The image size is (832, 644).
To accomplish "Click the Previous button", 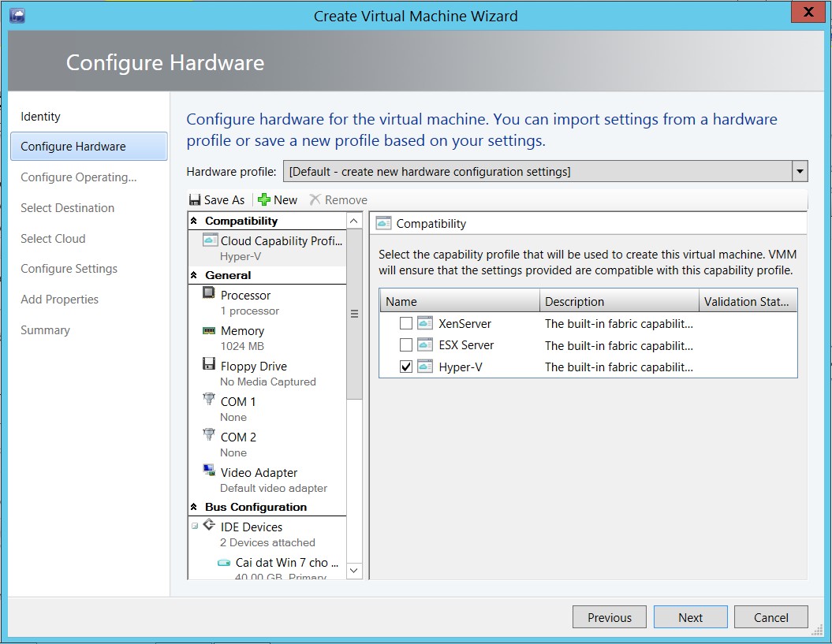I will [x=609, y=617].
